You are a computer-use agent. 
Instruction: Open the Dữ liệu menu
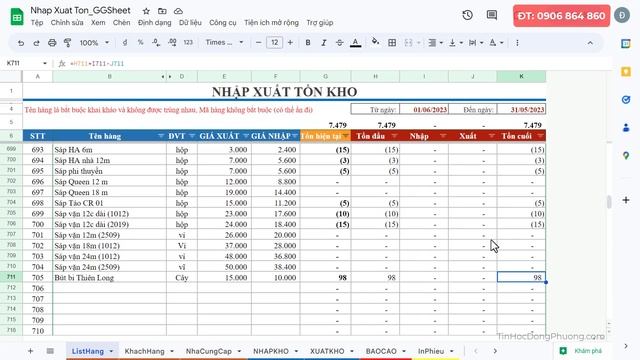tap(190, 23)
